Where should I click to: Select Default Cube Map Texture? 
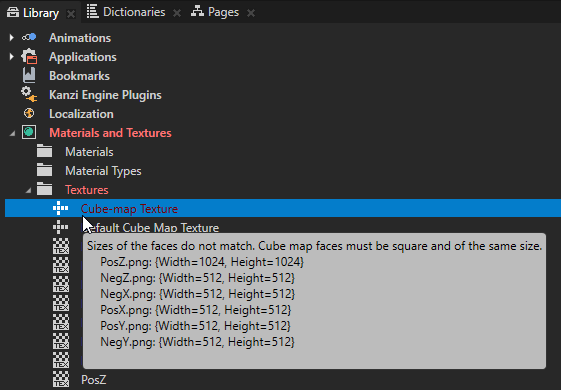pyautogui.click(x=154, y=228)
